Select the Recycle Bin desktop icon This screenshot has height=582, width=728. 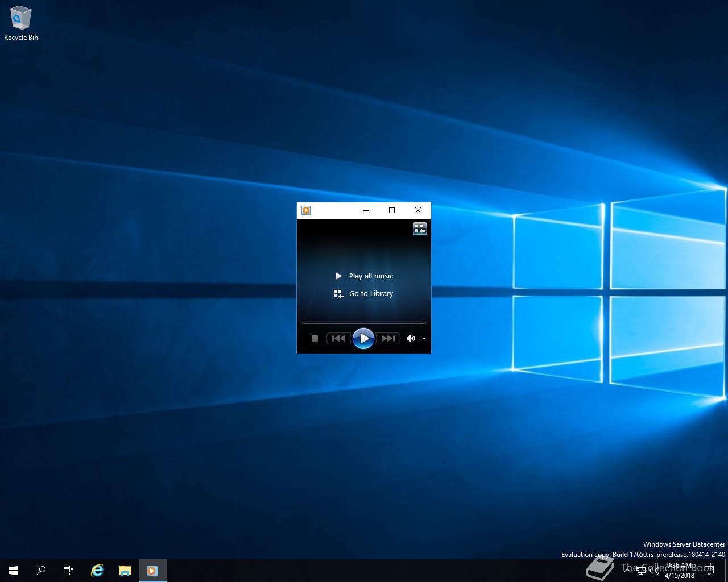[21, 23]
